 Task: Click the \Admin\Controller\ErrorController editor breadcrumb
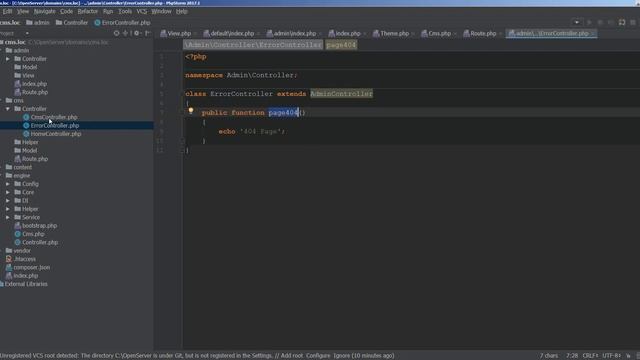click(x=253, y=45)
